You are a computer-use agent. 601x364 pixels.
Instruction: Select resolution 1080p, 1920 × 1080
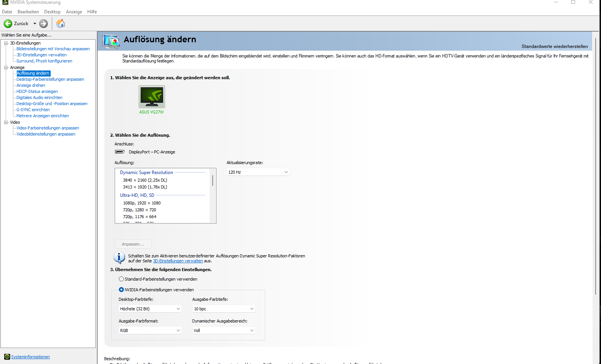tap(142, 203)
